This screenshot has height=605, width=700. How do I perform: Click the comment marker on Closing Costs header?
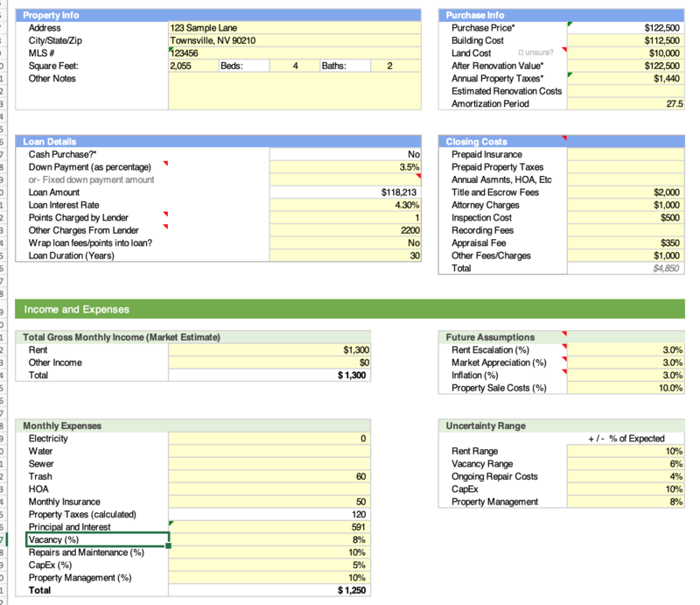(x=564, y=138)
